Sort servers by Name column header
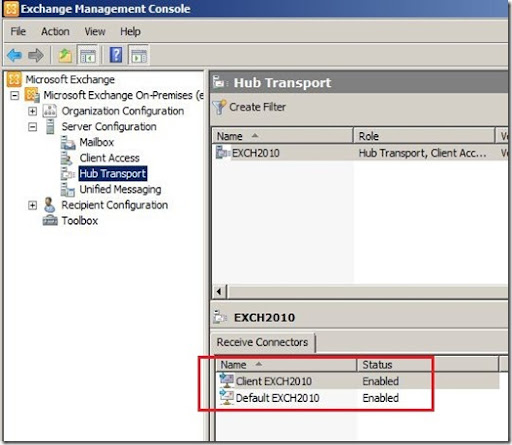 coord(283,136)
